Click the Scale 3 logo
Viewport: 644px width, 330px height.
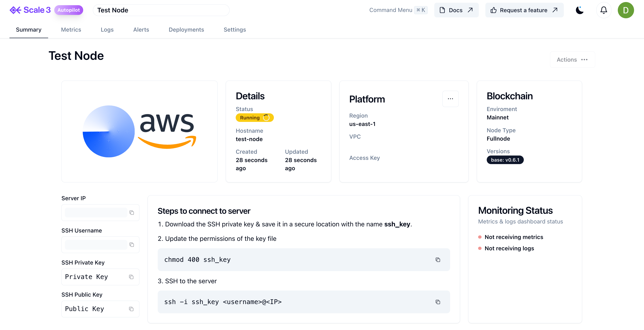pos(30,10)
